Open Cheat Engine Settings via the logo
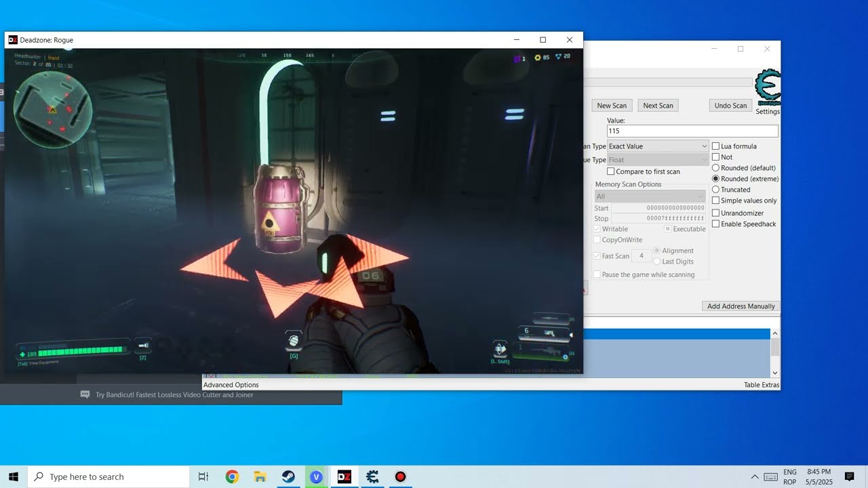This screenshot has height=488, width=868. coord(768,87)
